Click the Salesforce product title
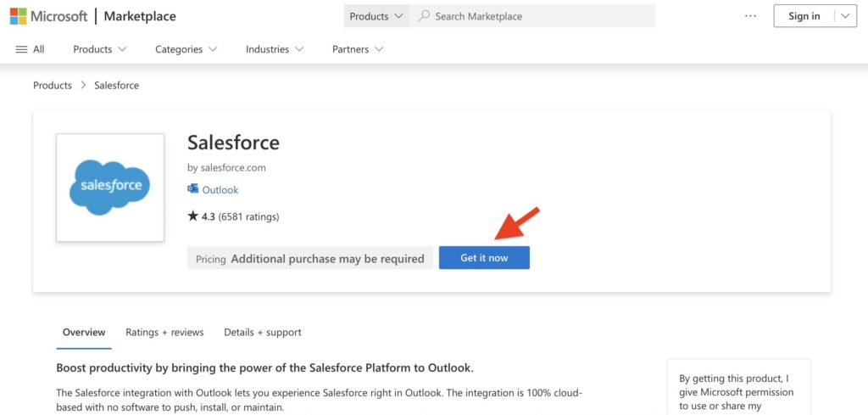The width and height of the screenshot is (868, 415). click(233, 143)
